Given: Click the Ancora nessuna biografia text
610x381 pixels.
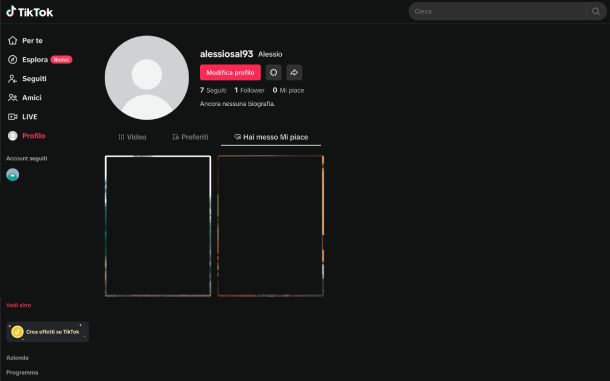Looking at the screenshot, I should pyautogui.click(x=237, y=104).
